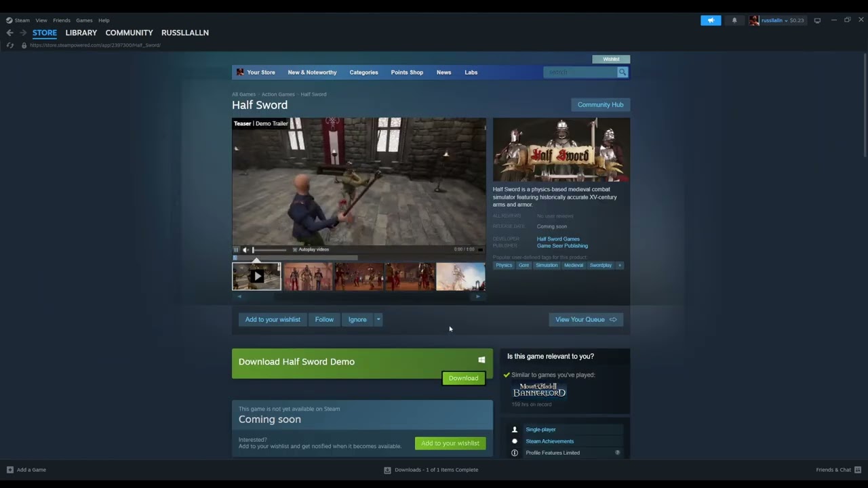
Task: Click the trailer progress bar
Action: point(359,258)
